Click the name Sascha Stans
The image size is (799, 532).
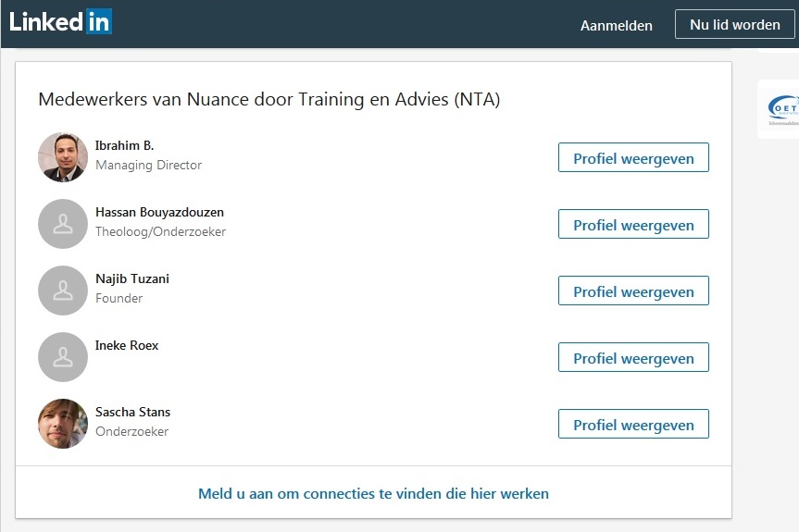click(x=133, y=412)
